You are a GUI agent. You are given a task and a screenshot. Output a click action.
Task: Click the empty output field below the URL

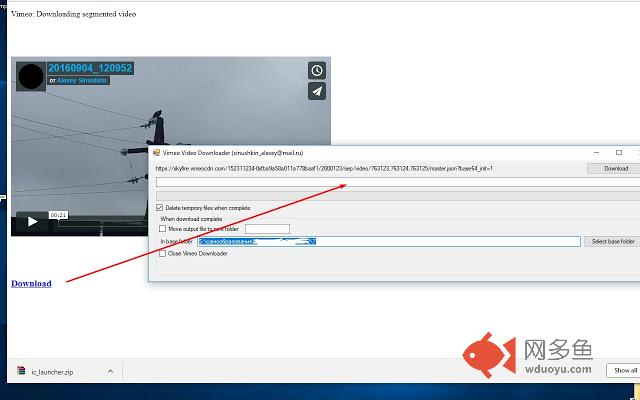[398, 182]
